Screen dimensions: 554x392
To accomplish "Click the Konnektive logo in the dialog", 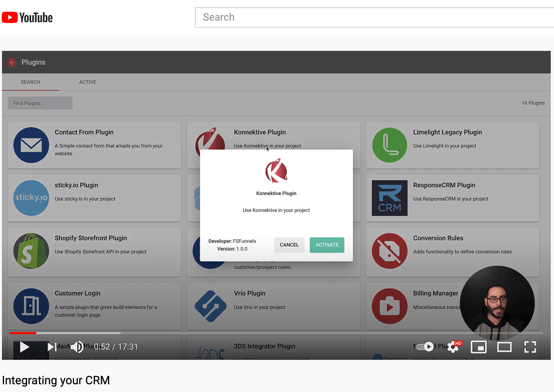I will (276, 171).
